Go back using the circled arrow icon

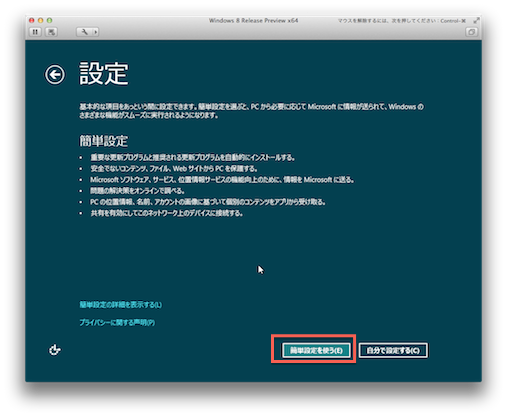pyautogui.click(x=55, y=74)
